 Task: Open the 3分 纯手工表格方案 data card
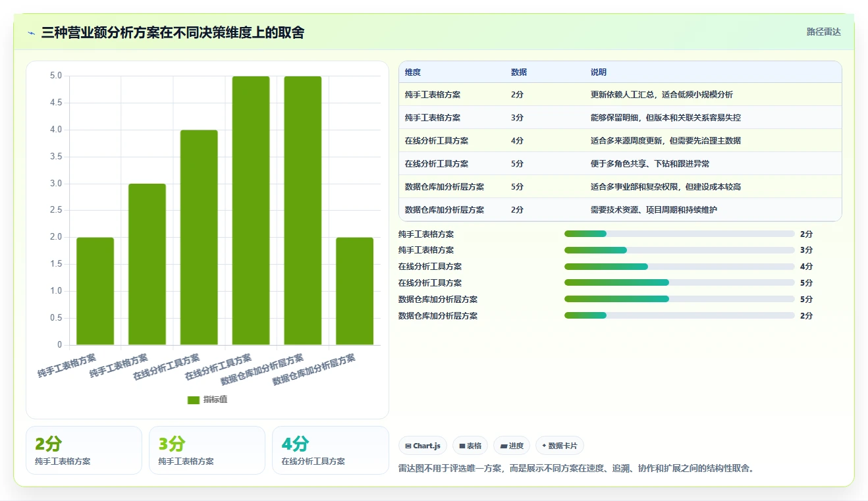tap(207, 450)
